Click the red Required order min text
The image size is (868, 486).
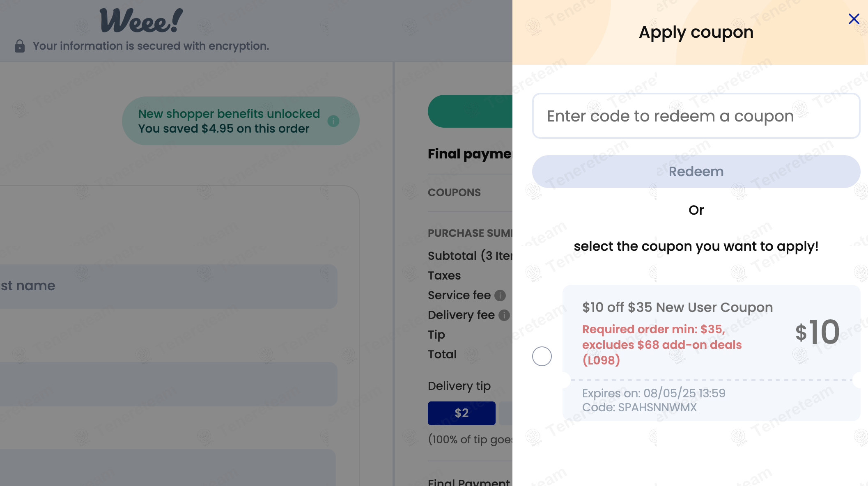(661, 345)
